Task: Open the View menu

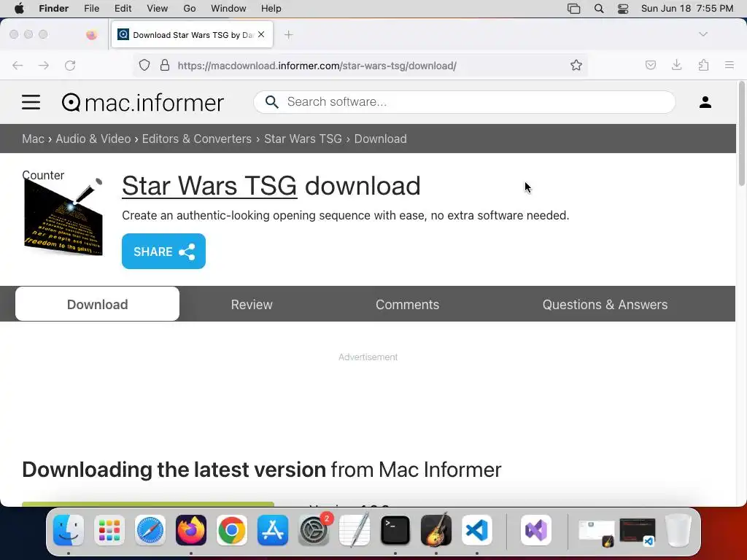Action: 158,9
